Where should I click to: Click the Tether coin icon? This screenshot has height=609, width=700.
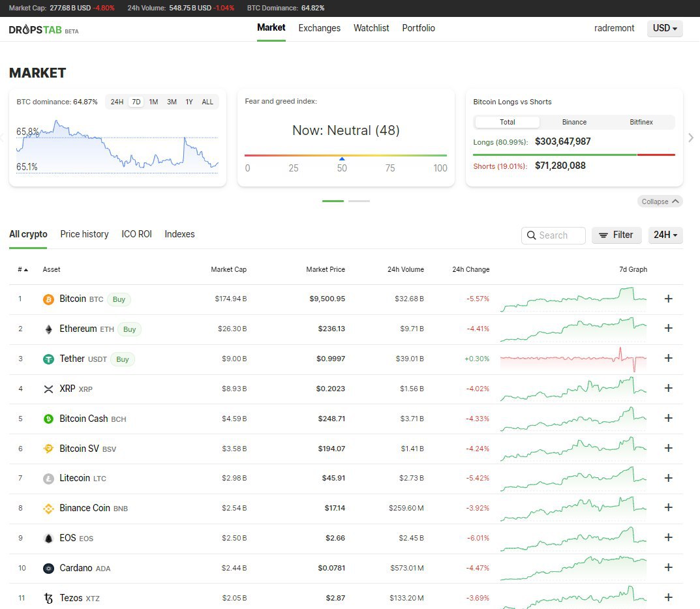click(x=48, y=359)
